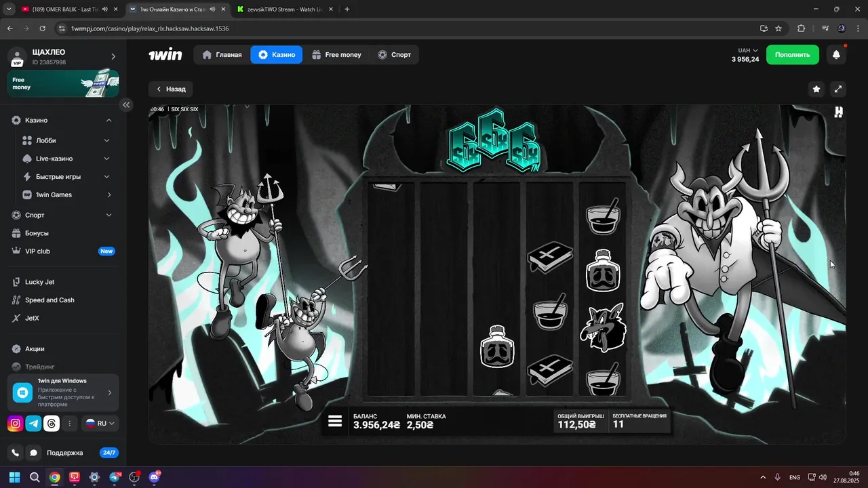The image size is (868, 488).
Task: Switch to zevvsikTWO Stream tab
Action: (285, 9)
